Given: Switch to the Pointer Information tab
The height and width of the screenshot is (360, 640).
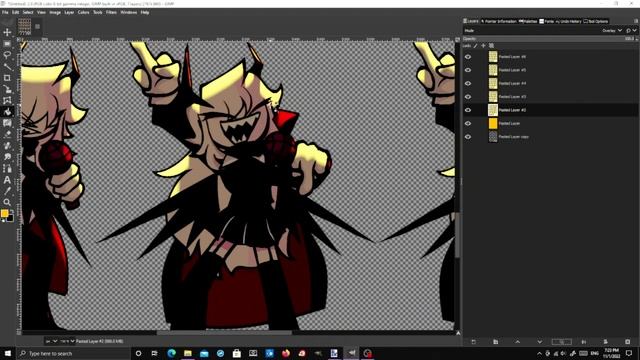Looking at the screenshot, I should (x=498, y=21).
